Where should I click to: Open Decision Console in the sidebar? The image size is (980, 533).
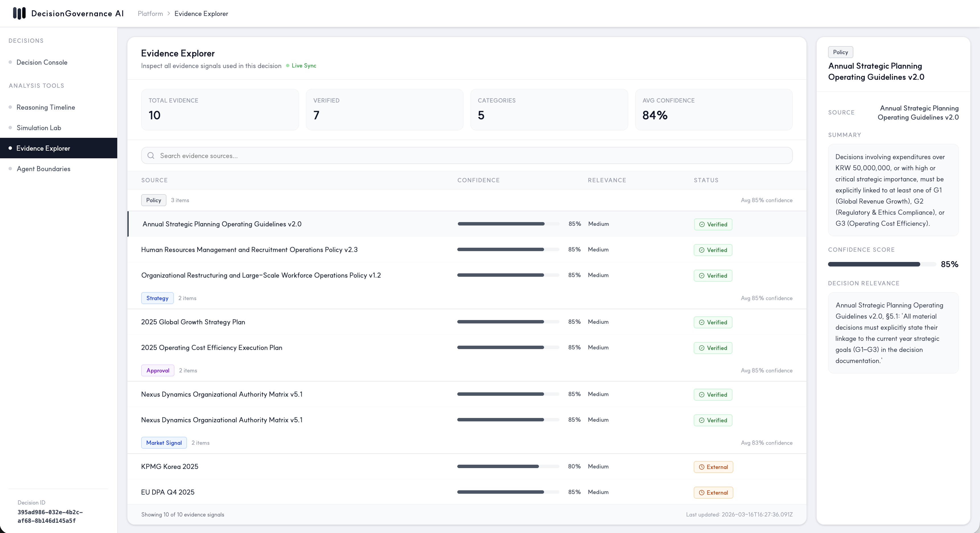59,62
